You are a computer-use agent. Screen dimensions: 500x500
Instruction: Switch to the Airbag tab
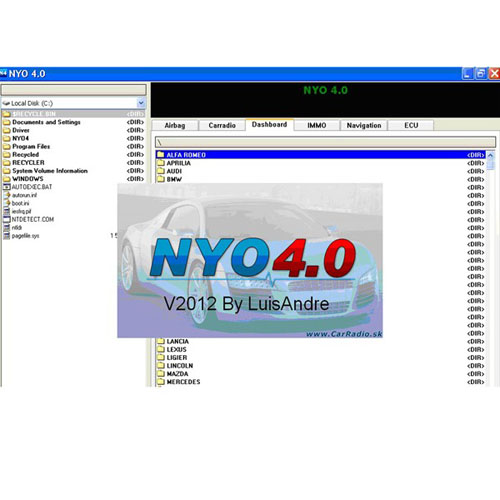tap(175, 126)
